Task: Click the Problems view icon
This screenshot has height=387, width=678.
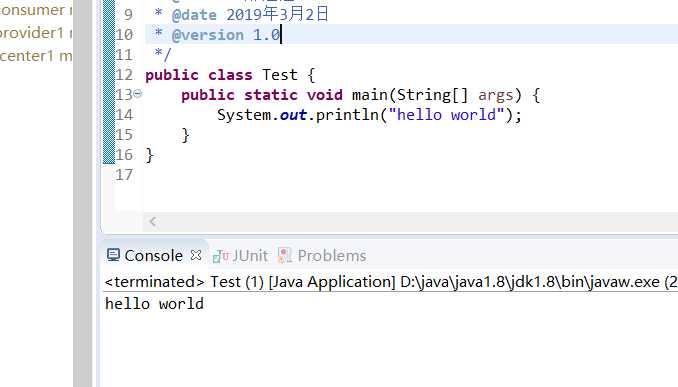Action: pos(285,255)
